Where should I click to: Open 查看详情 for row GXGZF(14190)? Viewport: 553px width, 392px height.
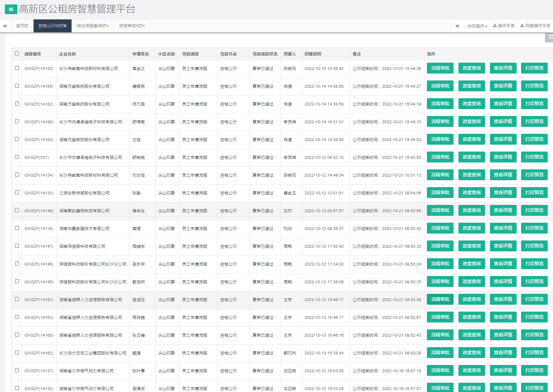coord(503,122)
